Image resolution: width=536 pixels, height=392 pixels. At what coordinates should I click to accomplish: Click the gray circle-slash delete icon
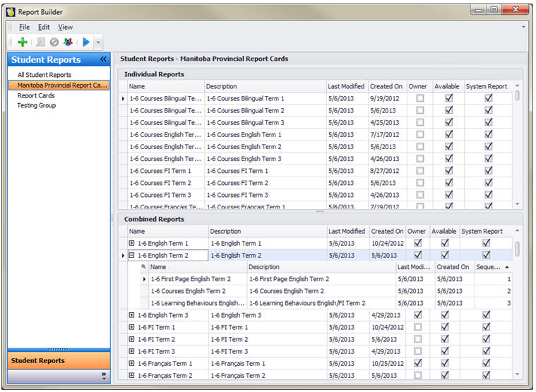pyautogui.click(x=54, y=42)
